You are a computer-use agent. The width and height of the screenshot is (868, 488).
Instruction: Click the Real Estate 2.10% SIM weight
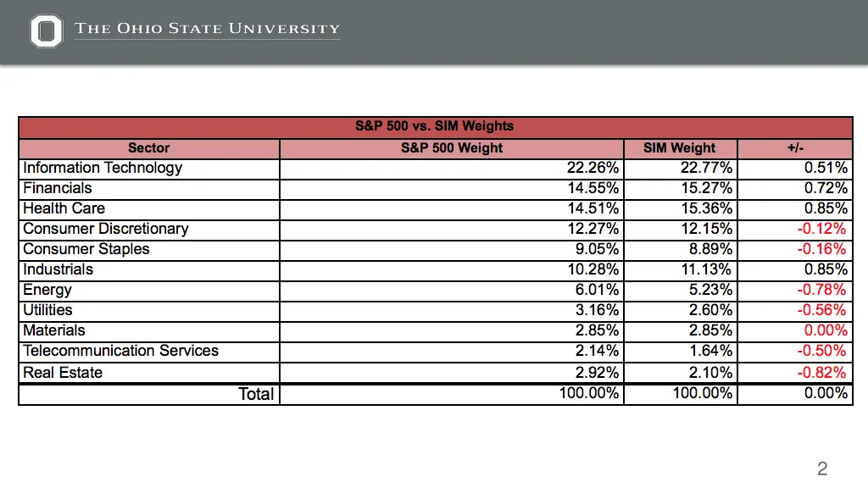(710, 373)
